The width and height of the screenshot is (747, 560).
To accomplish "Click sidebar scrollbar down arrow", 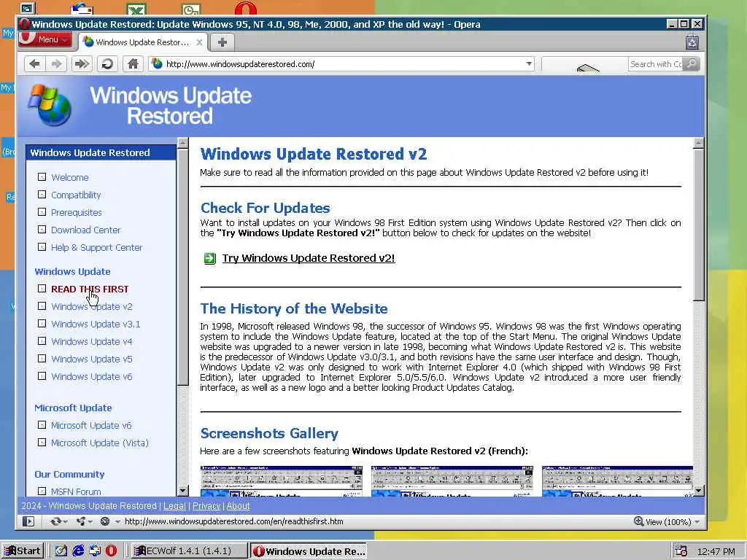I will (183, 491).
